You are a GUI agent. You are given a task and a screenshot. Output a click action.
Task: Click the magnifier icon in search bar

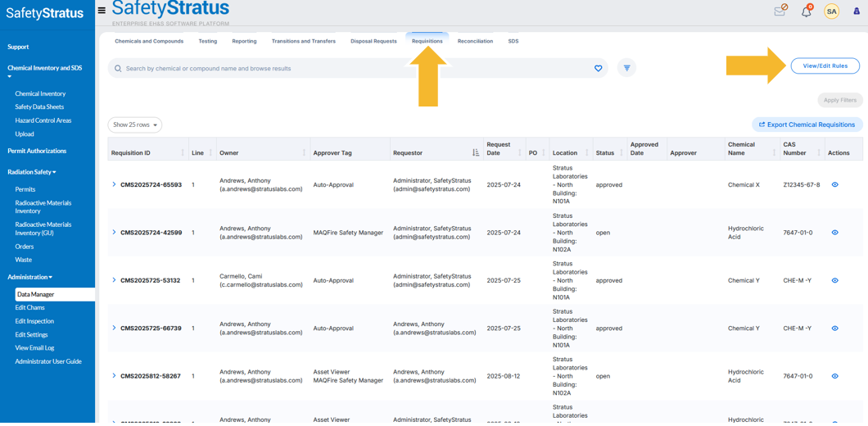coord(118,69)
